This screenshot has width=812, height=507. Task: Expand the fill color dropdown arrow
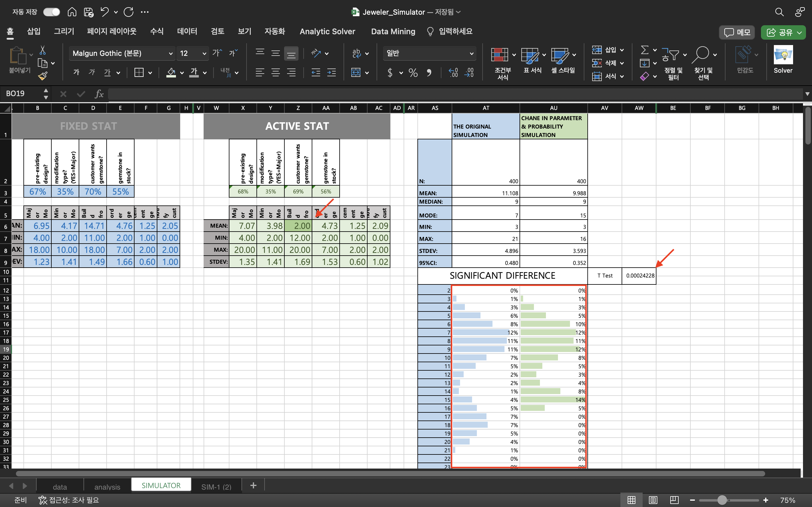[182, 73]
